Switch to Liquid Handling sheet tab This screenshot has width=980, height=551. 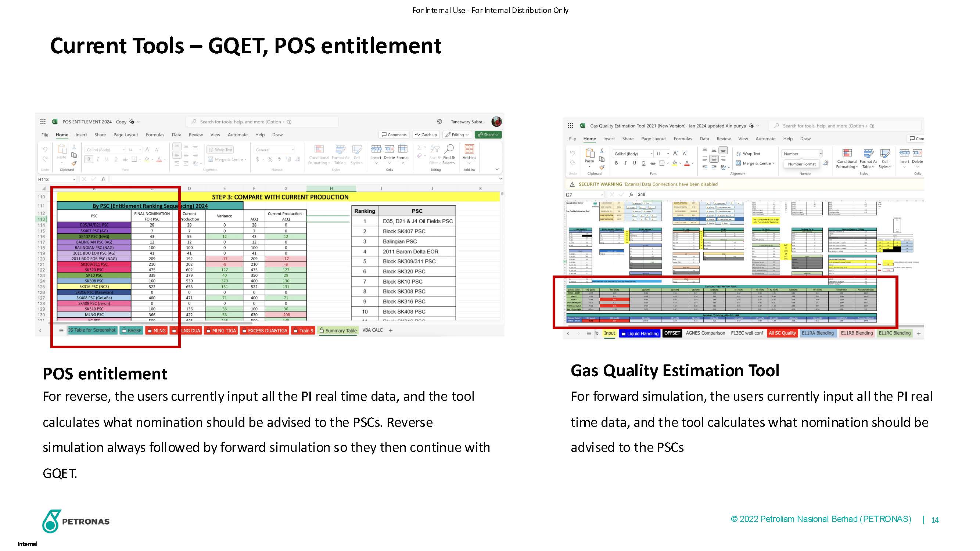639,334
